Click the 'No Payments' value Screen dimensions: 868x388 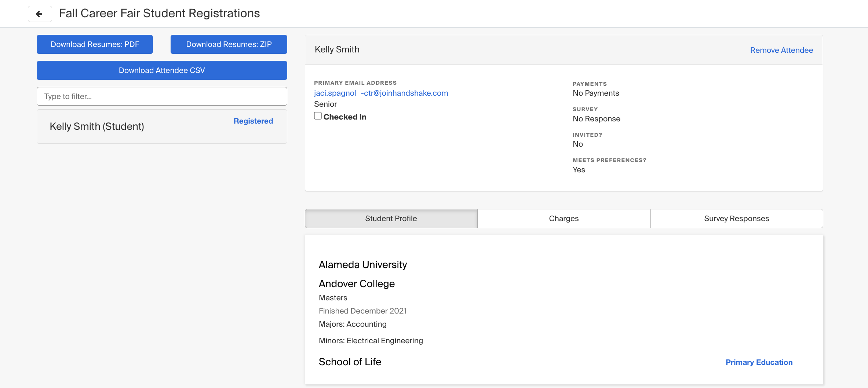[596, 93]
